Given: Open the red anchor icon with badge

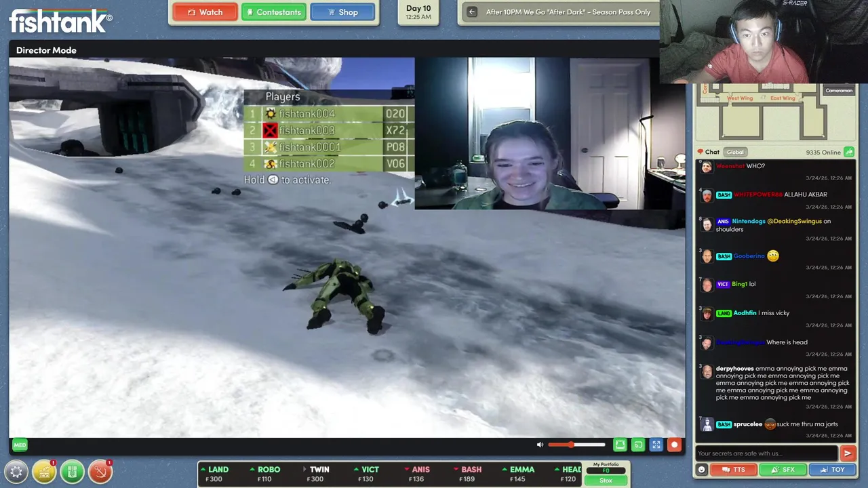Looking at the screenshot, I should [100, 472].
